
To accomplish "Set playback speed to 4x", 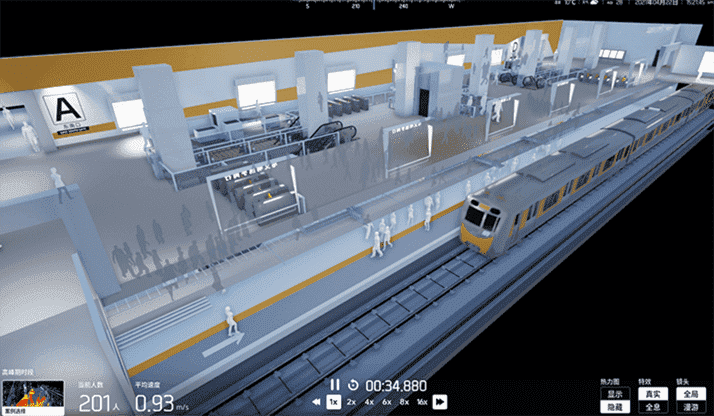I will [369, 402].
